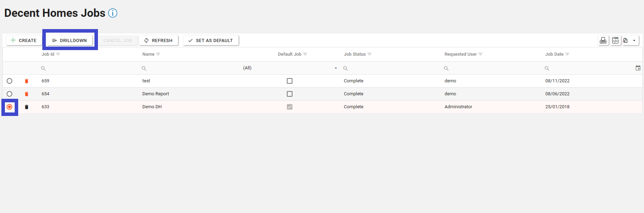Select the radio button for job 659

coord(9,81)
